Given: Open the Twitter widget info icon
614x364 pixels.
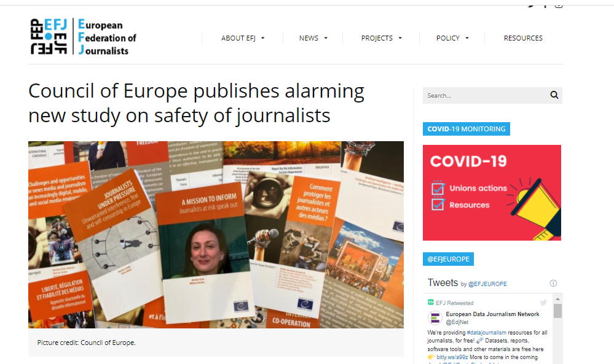Looking at the screenshot, I should [x=553, y=284].
